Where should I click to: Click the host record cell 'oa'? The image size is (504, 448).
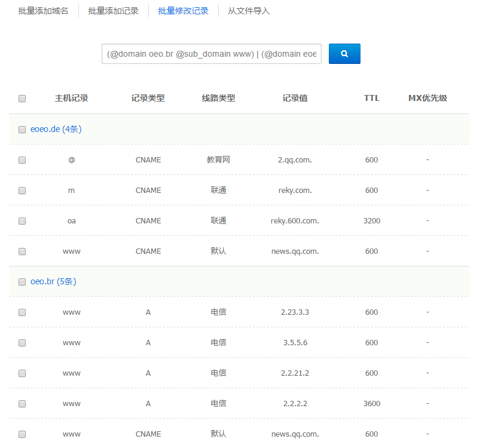(71, 221)
